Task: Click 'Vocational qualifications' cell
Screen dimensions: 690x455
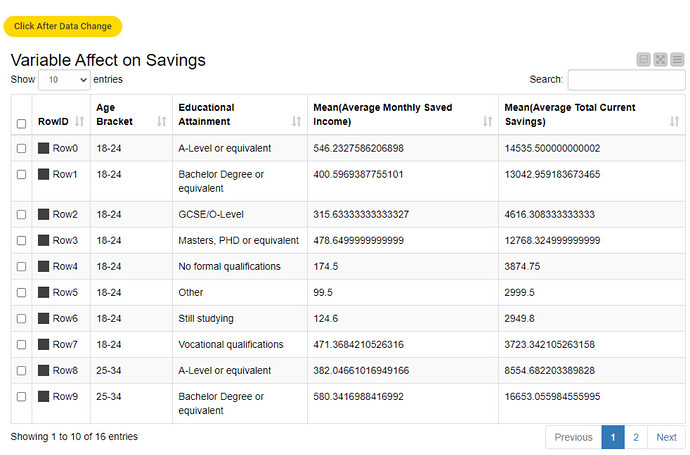Action: tap(231, 345)
